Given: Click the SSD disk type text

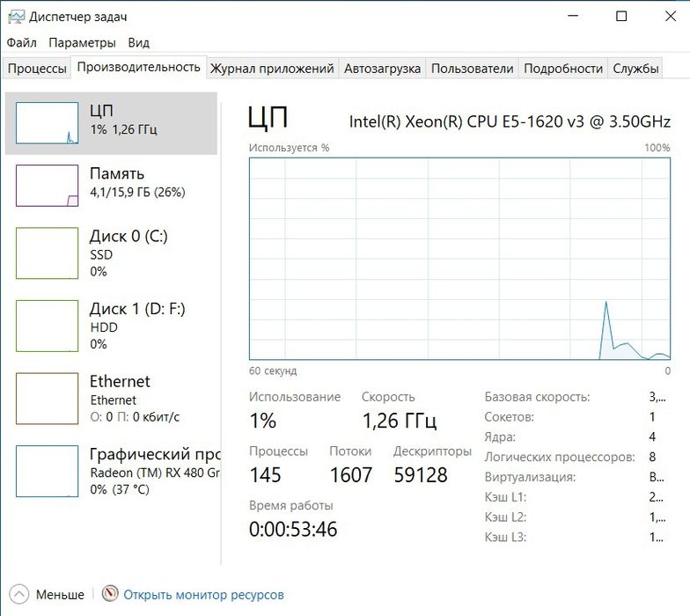Looking at the screenshot, I should click(x=101, y=255).
